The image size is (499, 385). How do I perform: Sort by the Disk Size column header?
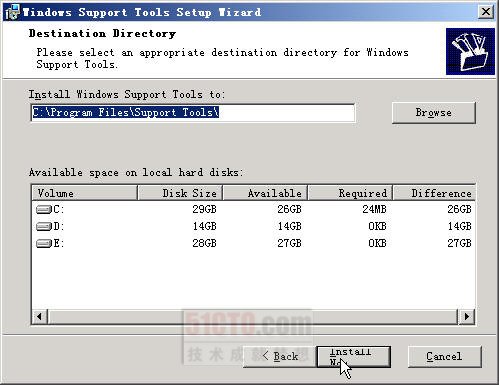tap(180, 193)
